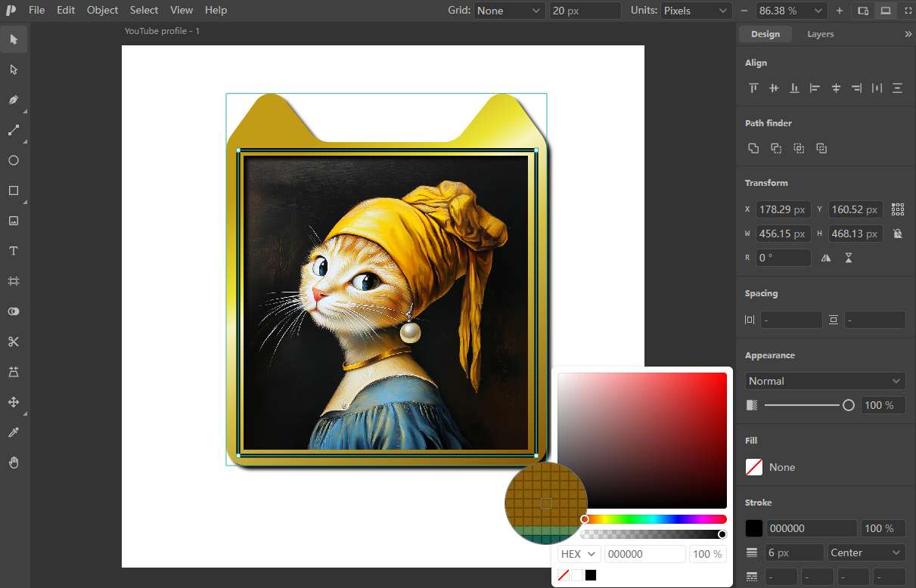Click the Fill None swatch
This screenshot has width=916, height=588.
pyautogui.click(x=754, y=467)
